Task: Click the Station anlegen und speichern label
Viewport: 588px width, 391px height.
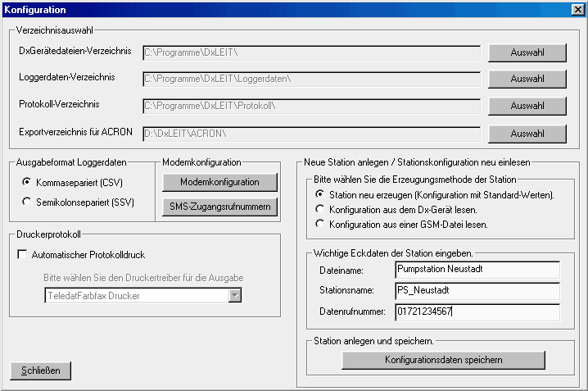Action: [373, 341]
